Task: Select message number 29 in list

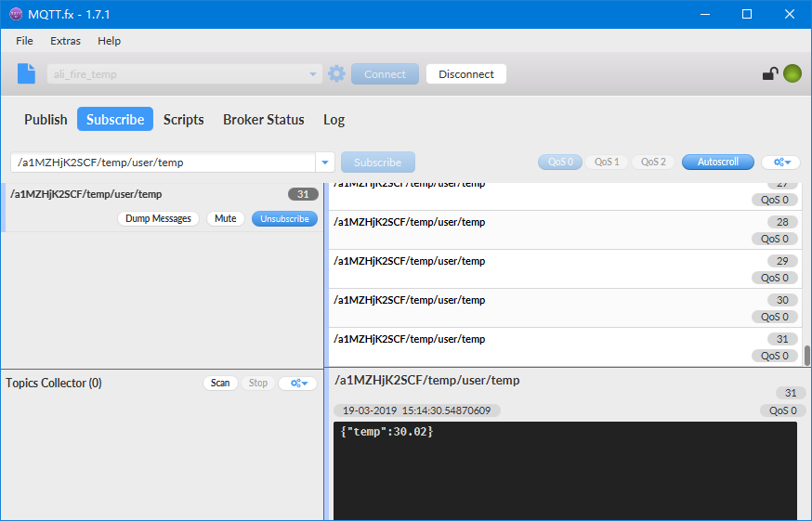Action: tap(565, 269)
